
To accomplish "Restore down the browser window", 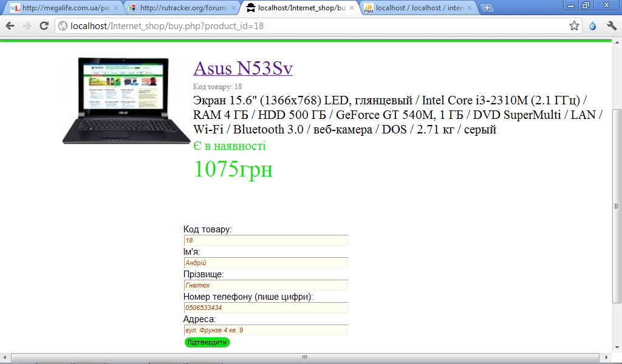I will pyautogui.click(x=586, y=5).
